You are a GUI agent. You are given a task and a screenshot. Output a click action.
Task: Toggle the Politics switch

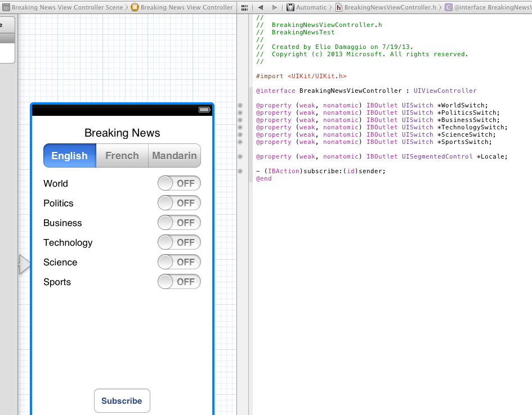click(179, 203)
